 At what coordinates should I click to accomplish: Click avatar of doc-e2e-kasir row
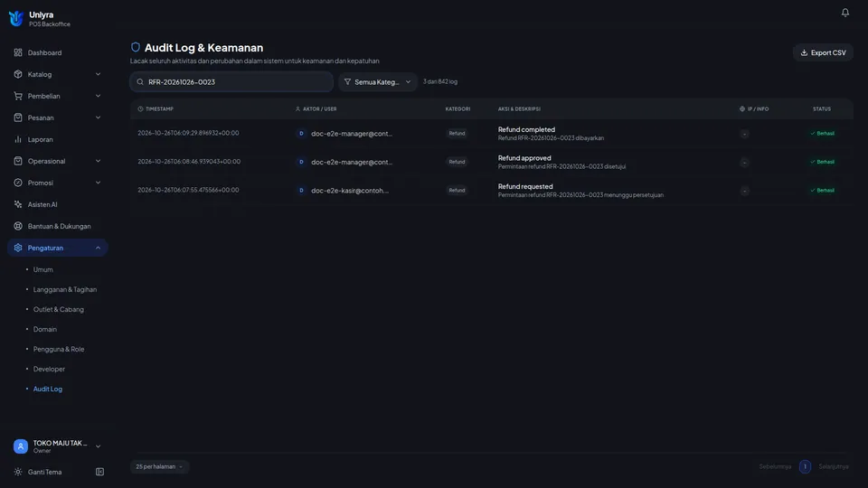(x=301, y=191)
